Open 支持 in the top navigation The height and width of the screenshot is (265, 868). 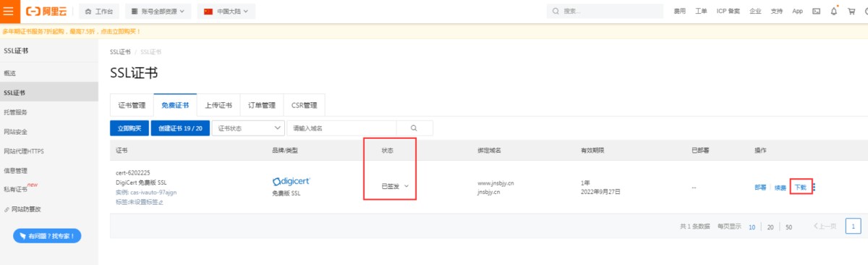click(x=777, y=12)
